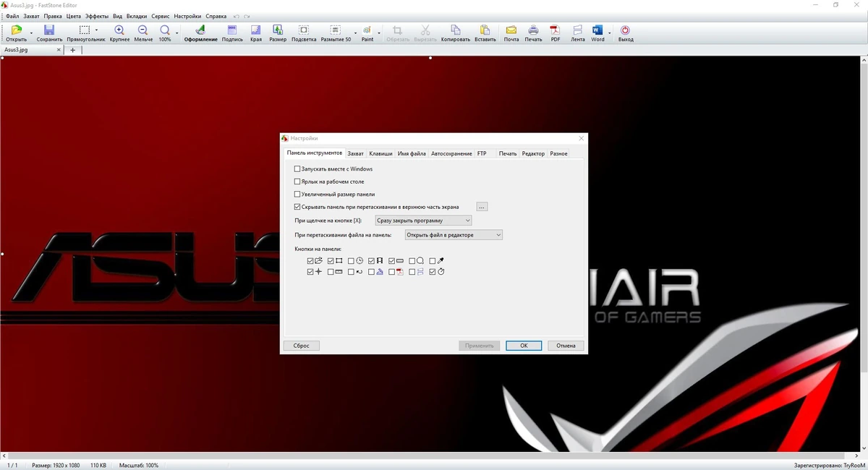The image size is (868, 470).
Task: Click the PDF export icon
Action: pos(556,30)
